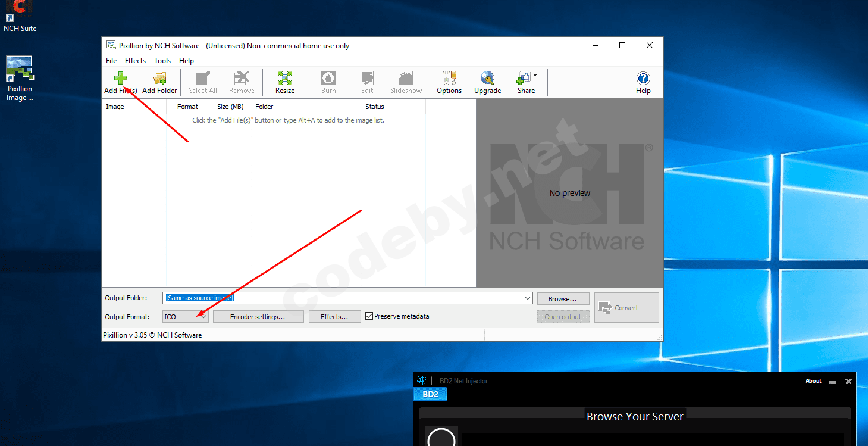Viewport: 868px width, 446px height.
Task: Click the Upgrade toolbar icon
Action: point(488,78)
